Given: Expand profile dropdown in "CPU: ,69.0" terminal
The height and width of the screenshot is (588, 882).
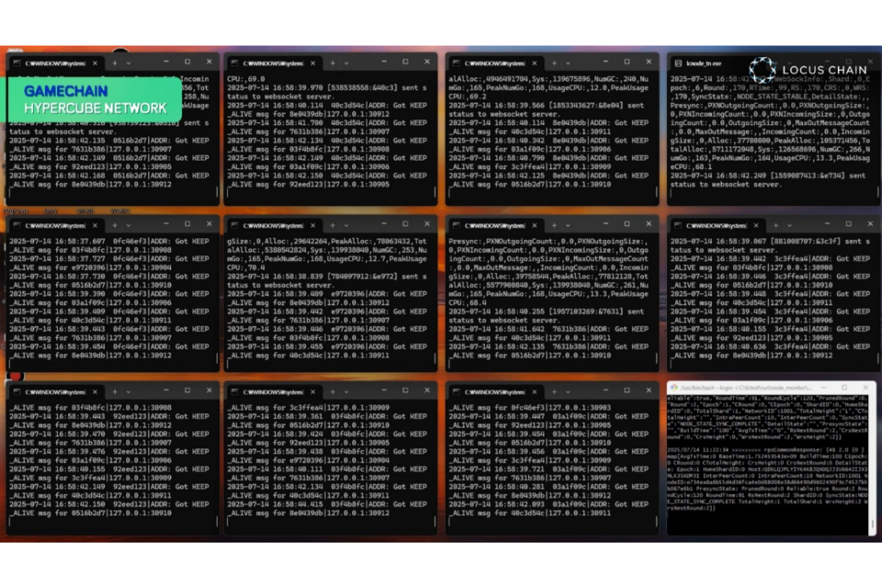Looking at the screenshot, I should (x=347, y=63).
